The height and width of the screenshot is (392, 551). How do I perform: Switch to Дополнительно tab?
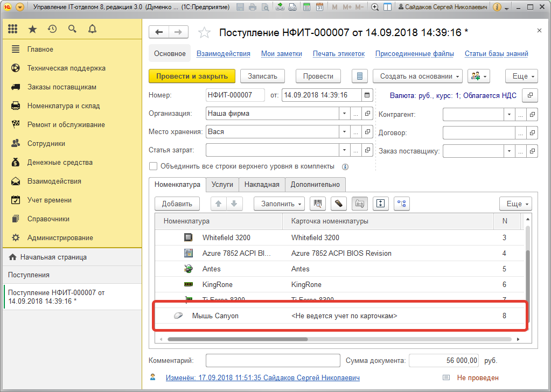(x=315, y=184)
